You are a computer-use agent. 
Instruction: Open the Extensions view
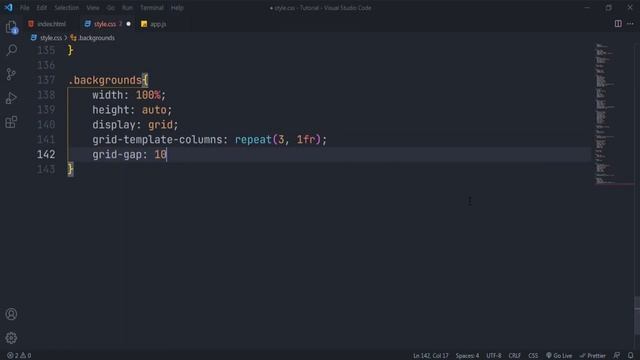[11, 122]
